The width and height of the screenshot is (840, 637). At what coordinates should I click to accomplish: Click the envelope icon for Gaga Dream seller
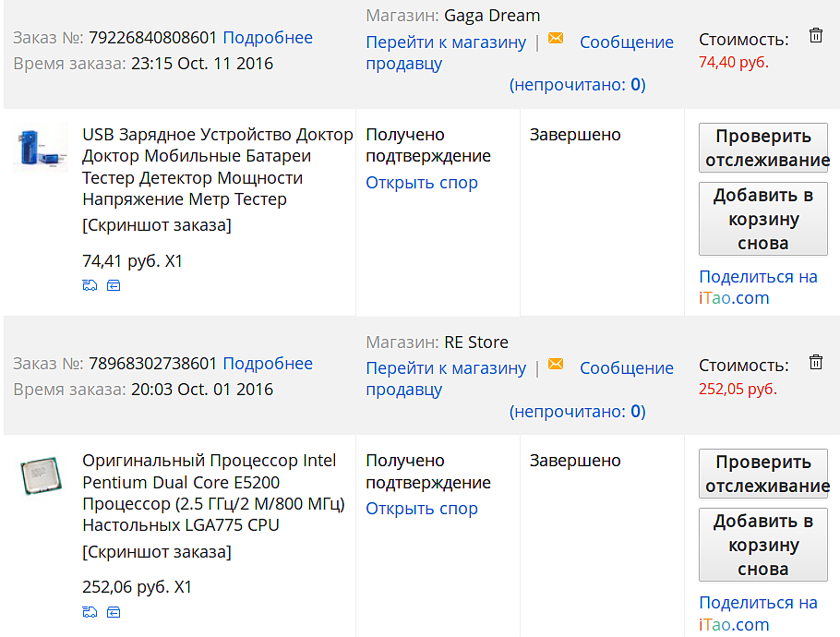556,39
